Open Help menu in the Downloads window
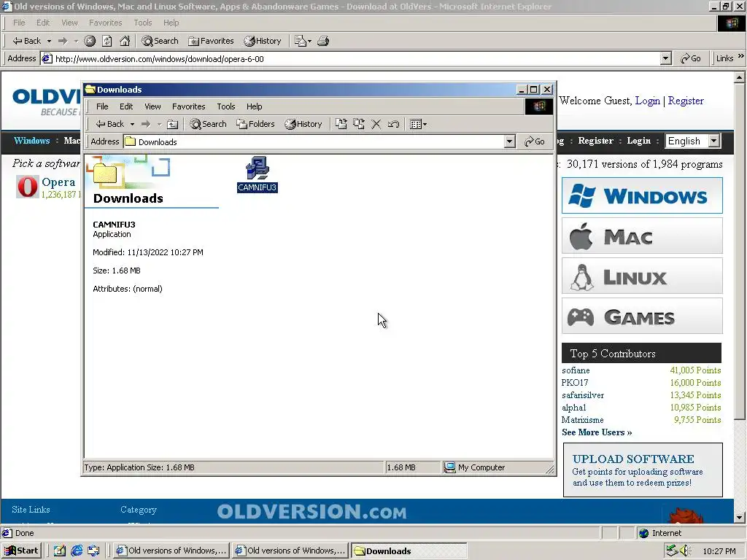This screenshot has height=560, width=747. point(254,106)
